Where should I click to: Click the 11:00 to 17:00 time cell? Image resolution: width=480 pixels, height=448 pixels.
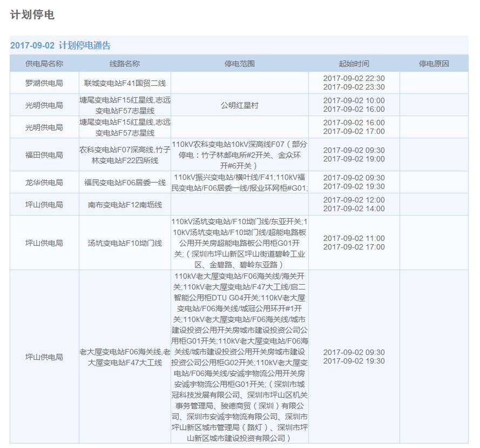pyautogui.click(x=354, y=243)
